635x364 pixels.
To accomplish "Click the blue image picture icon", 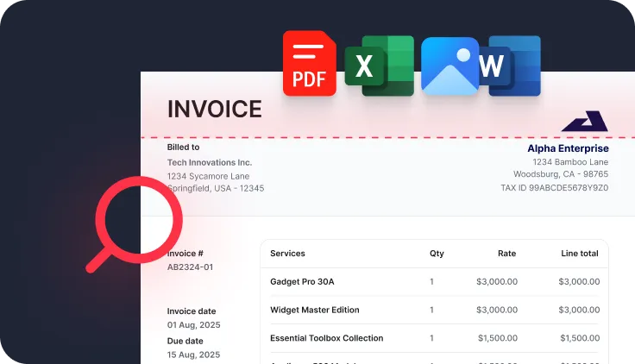I will [x=450, y=66].
